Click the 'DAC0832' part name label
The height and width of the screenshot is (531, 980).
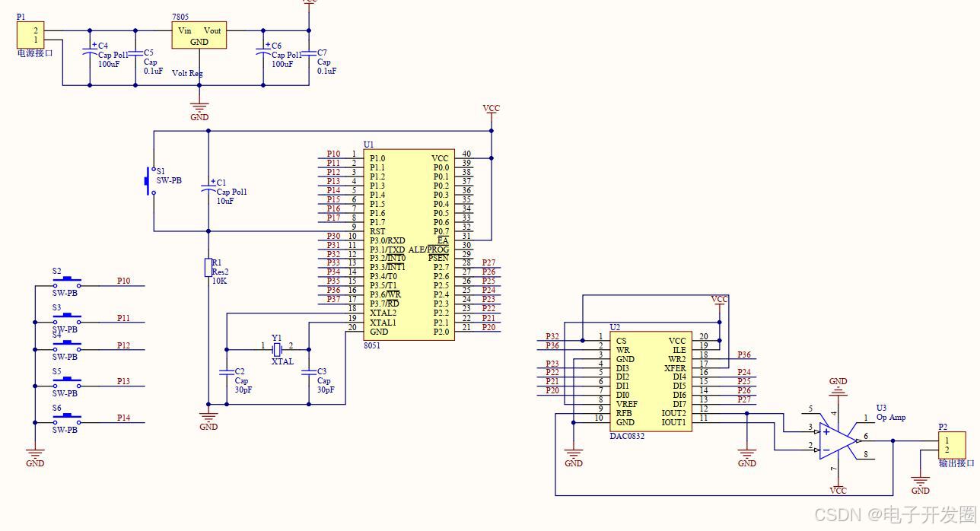tap(627, 436)
